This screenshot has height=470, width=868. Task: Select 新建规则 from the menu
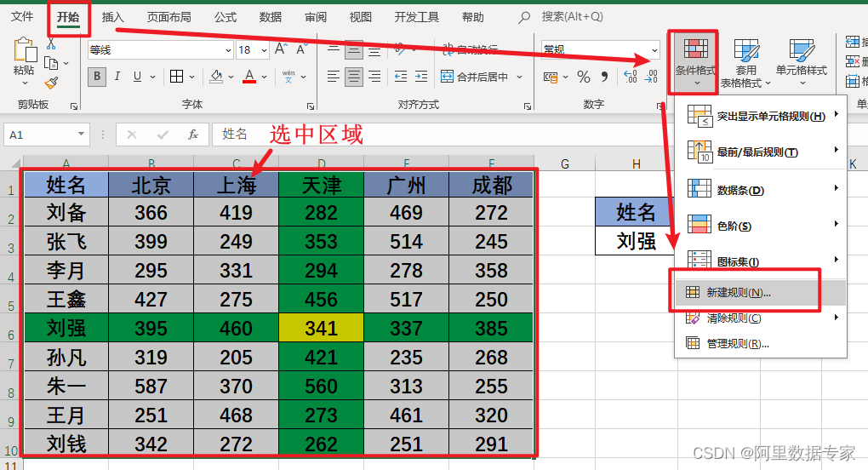(x=761, y=292)
